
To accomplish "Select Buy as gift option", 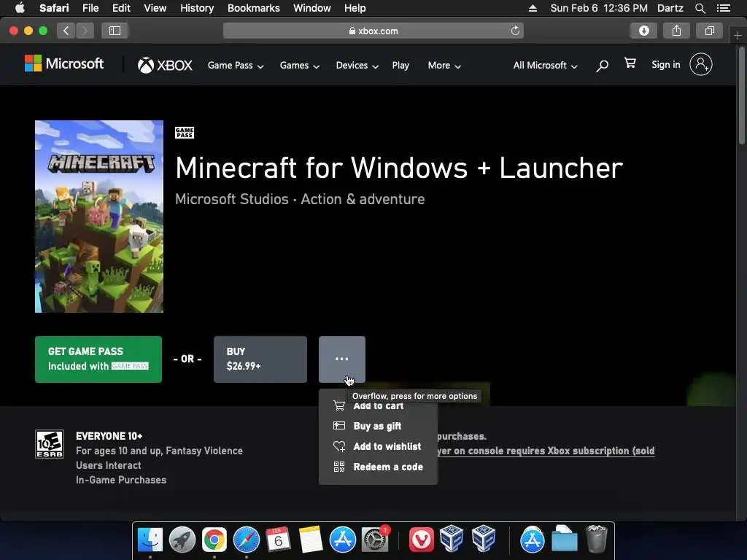I will (378, 426).
